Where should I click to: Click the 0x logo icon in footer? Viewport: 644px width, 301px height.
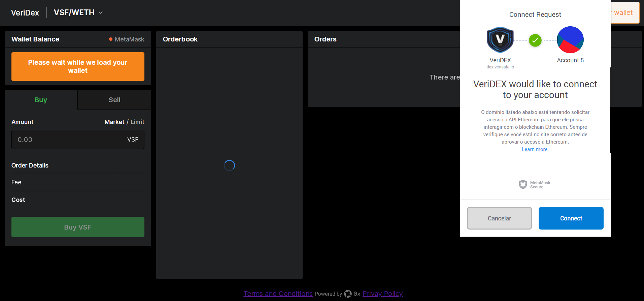tap(348, 294)
